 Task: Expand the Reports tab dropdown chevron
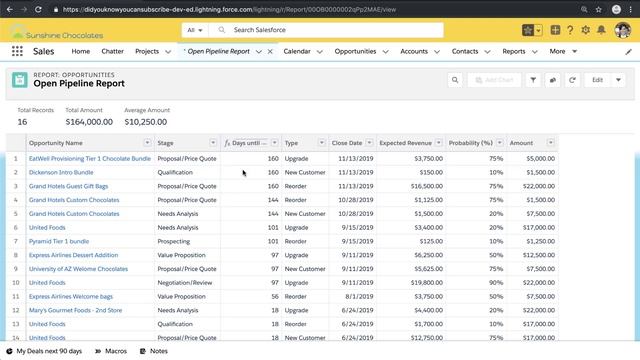[x=534, y=52]
